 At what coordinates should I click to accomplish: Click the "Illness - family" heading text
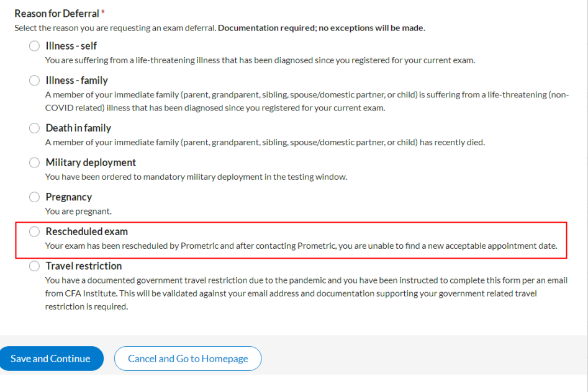[x=76, y=81]
